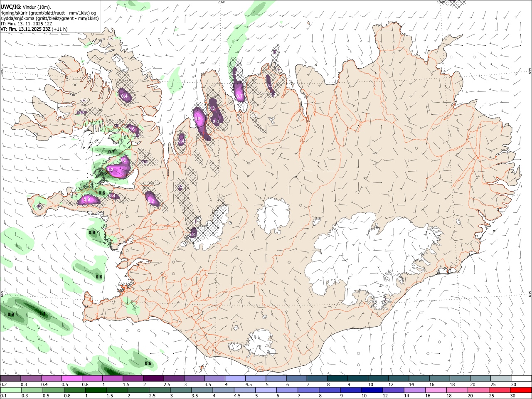Click the bright pink snow swatch between 0.5 and 0.8

click(x=71, y=379)
